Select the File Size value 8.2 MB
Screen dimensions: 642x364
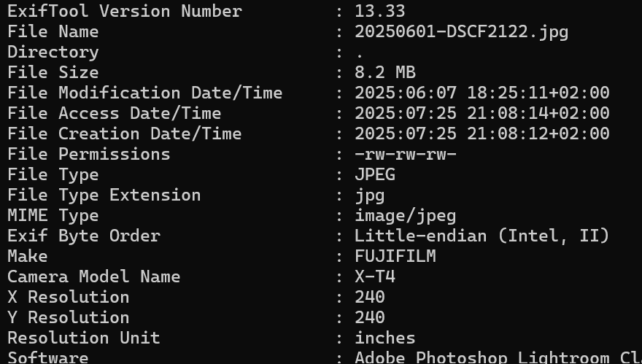point(384,73)
